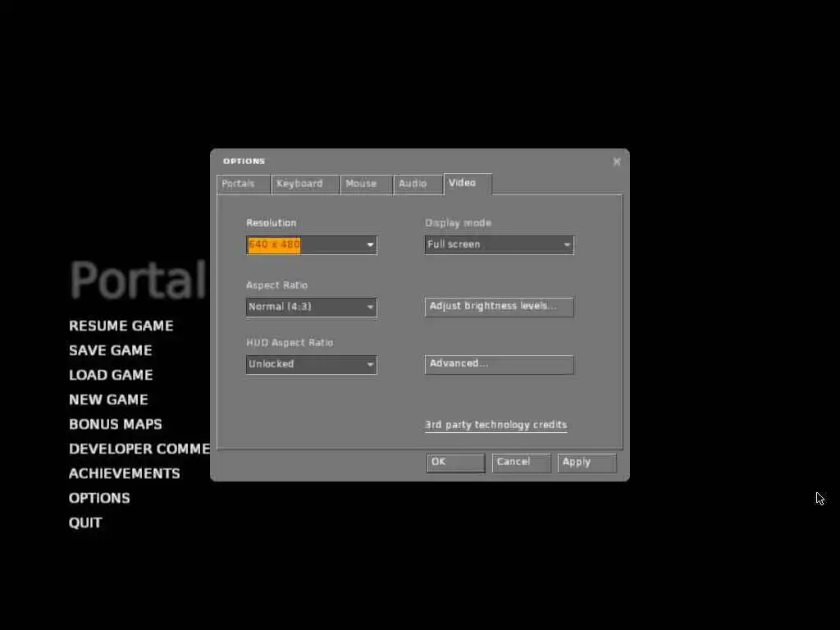840x630 pixels.
Task: Click the Cancel button
Action: click(x=521, y=463)
